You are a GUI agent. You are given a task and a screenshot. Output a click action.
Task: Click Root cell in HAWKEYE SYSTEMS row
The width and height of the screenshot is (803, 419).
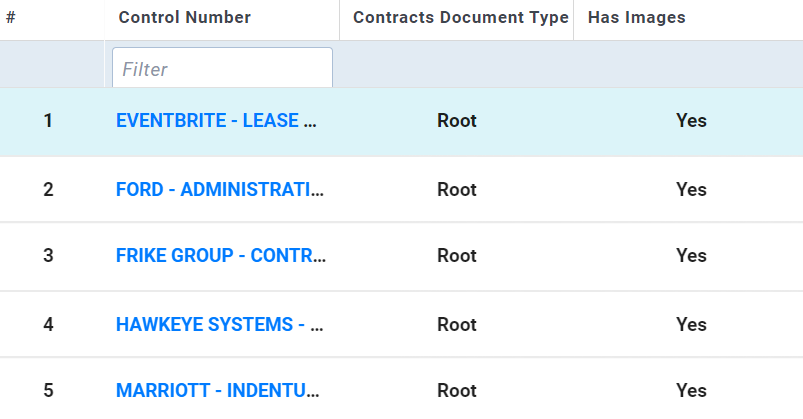pyautogui.click(x=457, y=325)
